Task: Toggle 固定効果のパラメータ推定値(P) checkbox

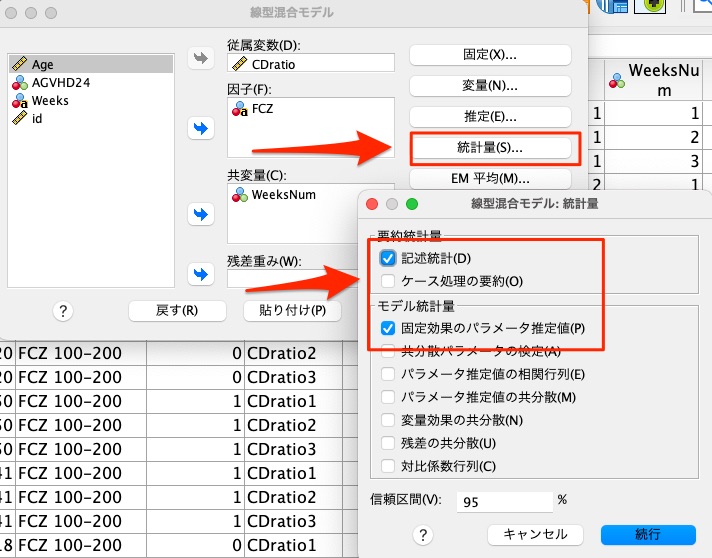Action: point(388,328)
